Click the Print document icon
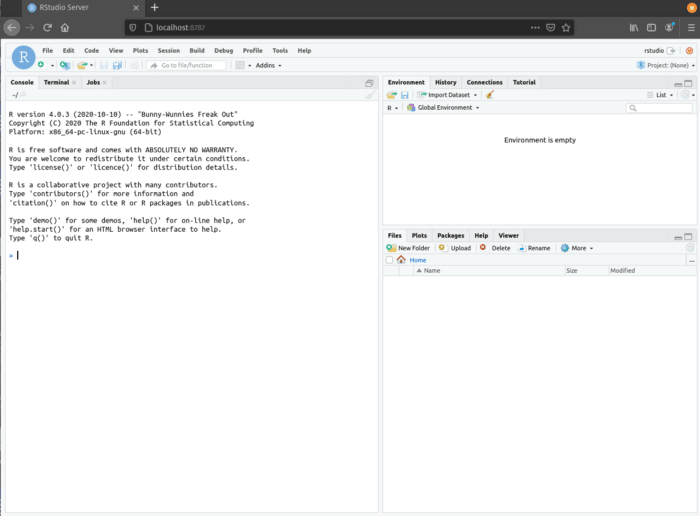Viewport: 700px width, 516px height. pos(134,65)
